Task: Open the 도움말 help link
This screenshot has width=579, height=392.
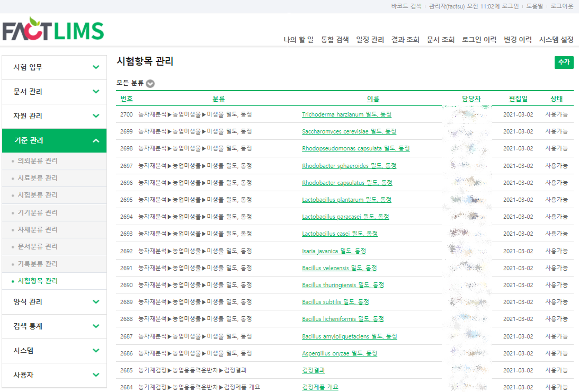Action: click(534, 6)
